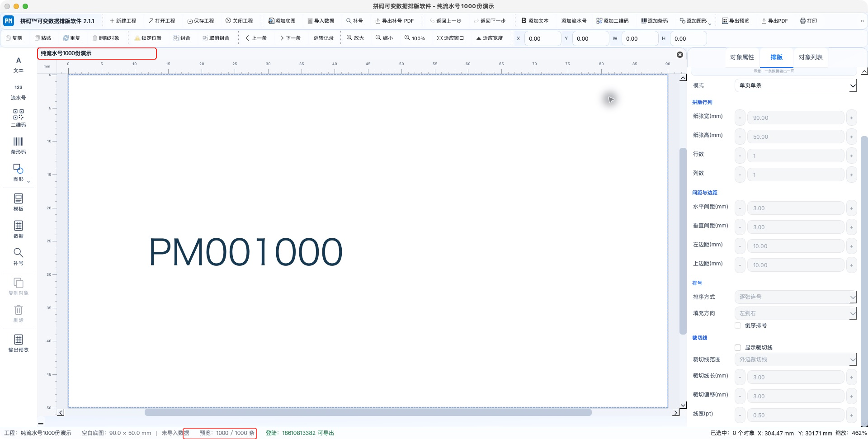Select the 条形码 barcode tool
Image resolution: width=868 pixels, height=439 pixels.
point(19,146)
